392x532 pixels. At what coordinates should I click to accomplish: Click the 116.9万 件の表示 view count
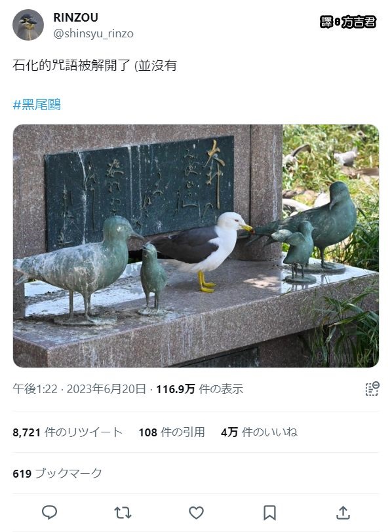(199, 389)
